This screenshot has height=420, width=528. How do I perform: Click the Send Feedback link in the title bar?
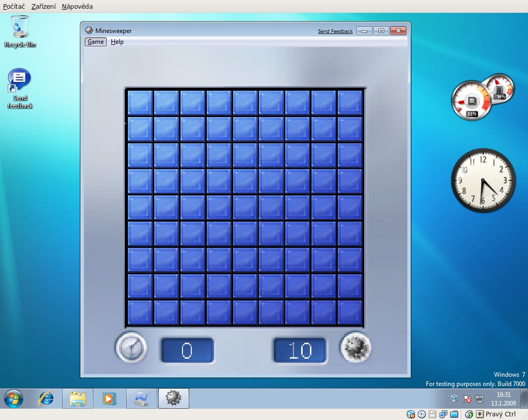click(335, 31)
